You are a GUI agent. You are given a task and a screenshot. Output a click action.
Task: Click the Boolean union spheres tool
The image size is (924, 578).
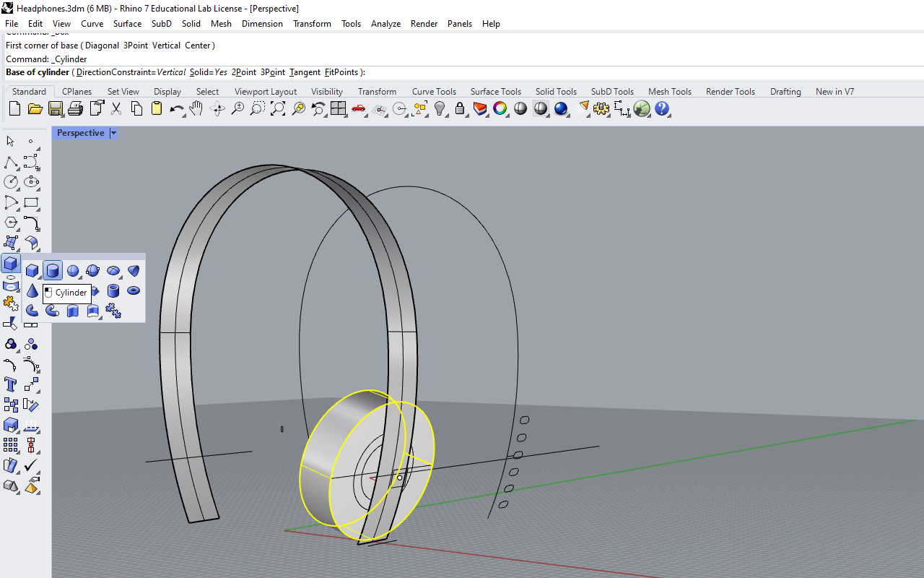click(11, 344)
